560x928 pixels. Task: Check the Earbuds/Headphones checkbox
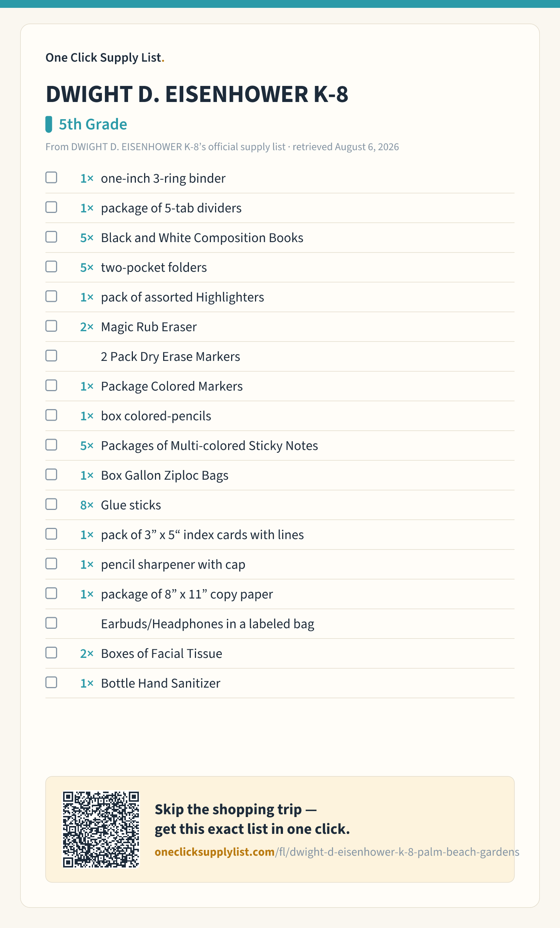tap(51, 623)
